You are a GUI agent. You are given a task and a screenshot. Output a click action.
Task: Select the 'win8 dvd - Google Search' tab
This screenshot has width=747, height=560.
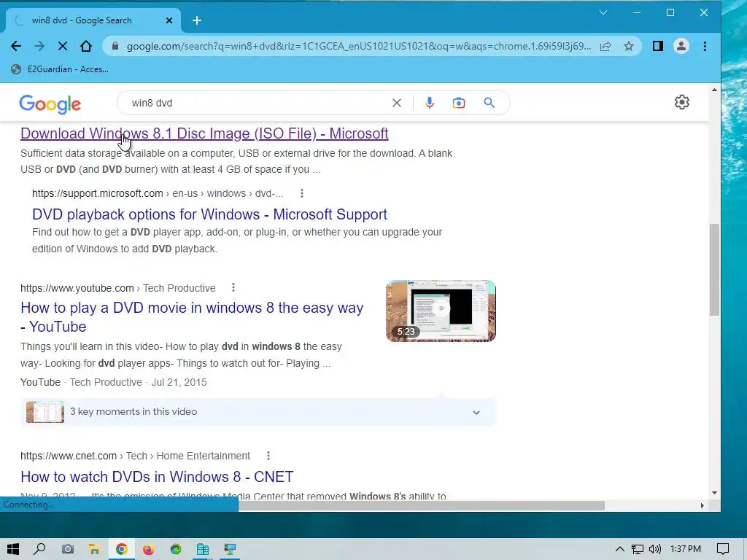pos(93,20)
